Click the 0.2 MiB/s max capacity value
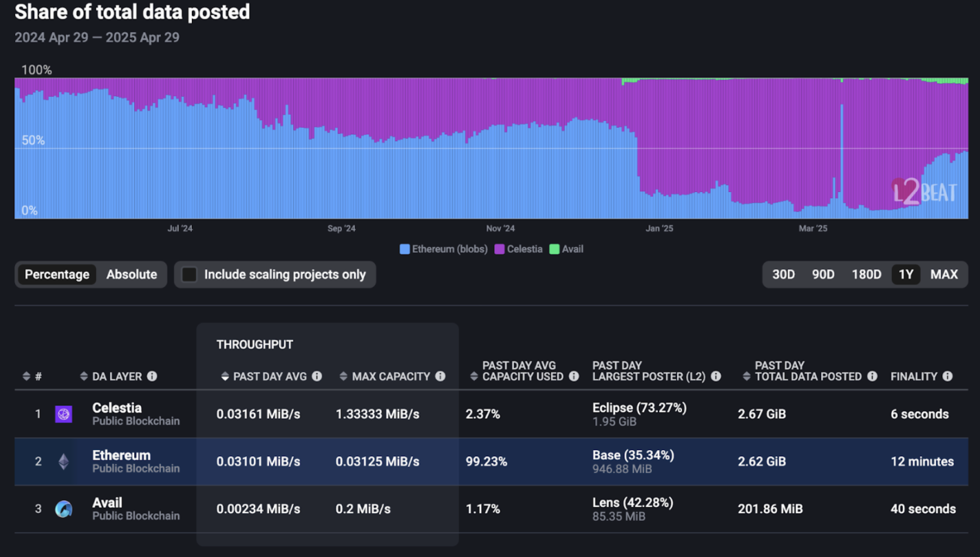The height and width of the screenshot is (557, 980). 363,509
